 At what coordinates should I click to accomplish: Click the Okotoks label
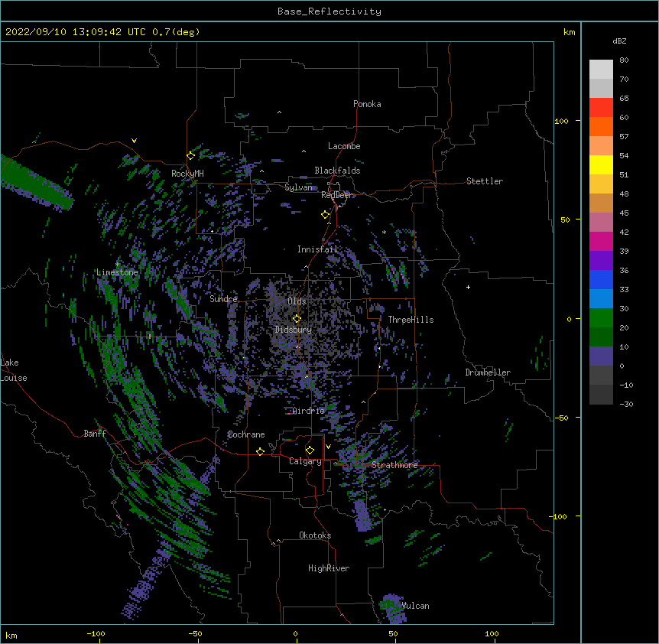315,535
